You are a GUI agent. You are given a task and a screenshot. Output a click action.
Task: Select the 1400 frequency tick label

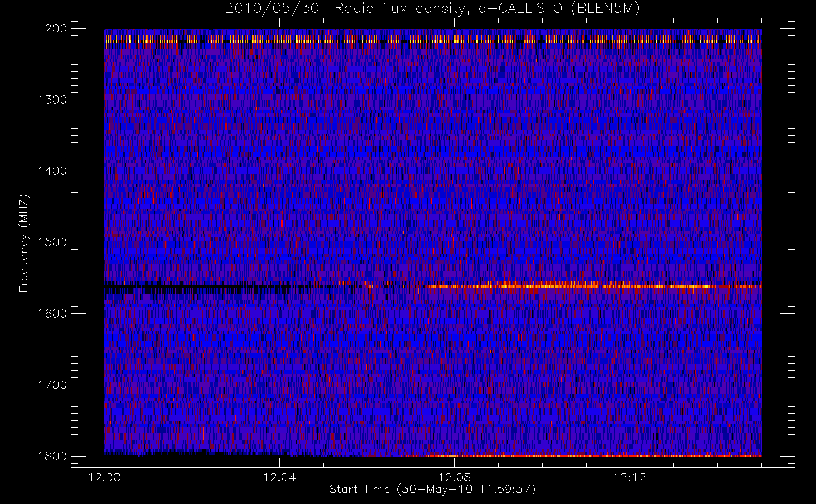coord(52,171)
